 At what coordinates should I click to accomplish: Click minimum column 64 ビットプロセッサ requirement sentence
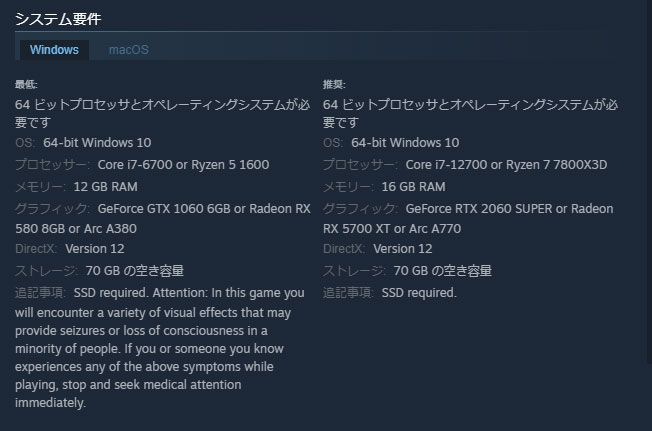(163, 113)
